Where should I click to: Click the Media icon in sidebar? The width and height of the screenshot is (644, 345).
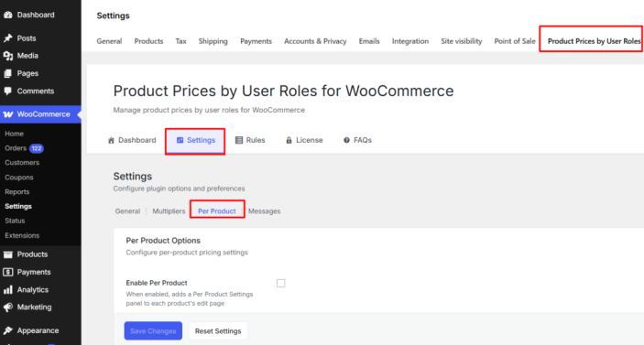[x=8, y=56]
